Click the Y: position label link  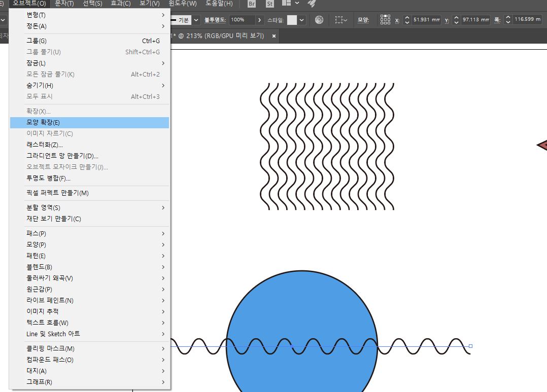[x=447, y=21]
